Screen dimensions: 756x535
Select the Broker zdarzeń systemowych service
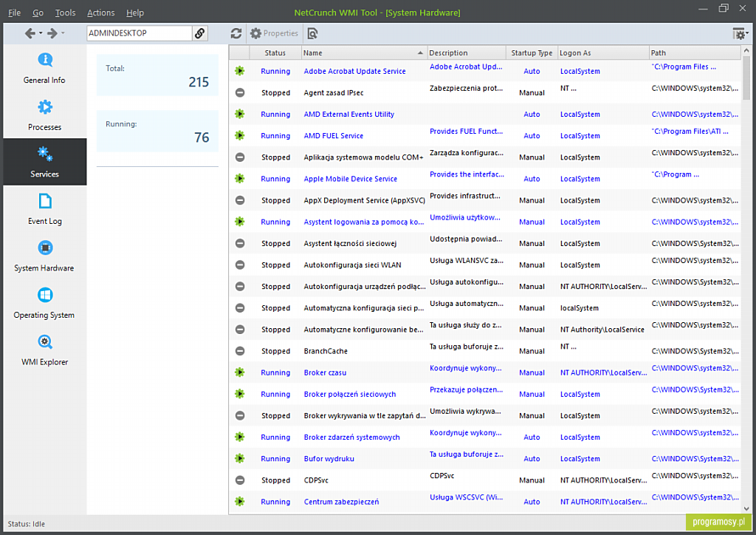click(351, 437)
